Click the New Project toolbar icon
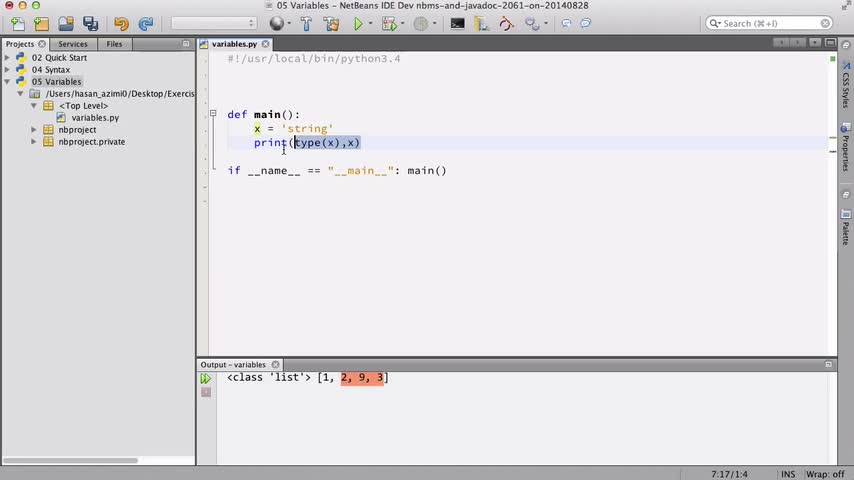Image resolution: width=854 pixels, height=480 pixels. tap(41, 23)
